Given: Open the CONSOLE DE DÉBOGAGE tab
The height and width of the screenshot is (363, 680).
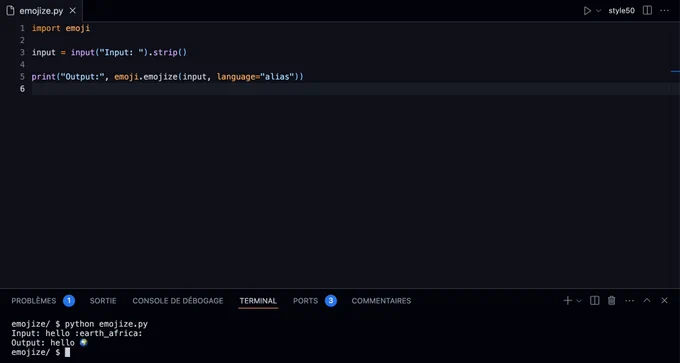Looking at the screenshot, I should [x=178, y=301].
